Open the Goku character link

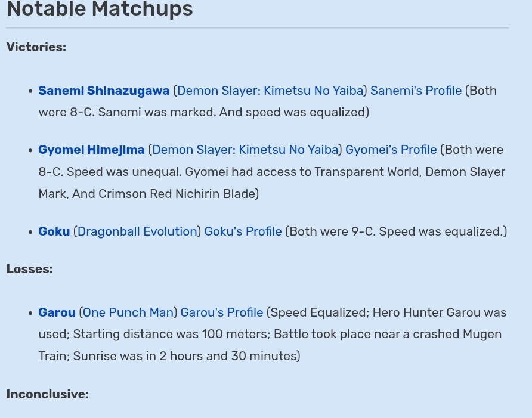54,231
